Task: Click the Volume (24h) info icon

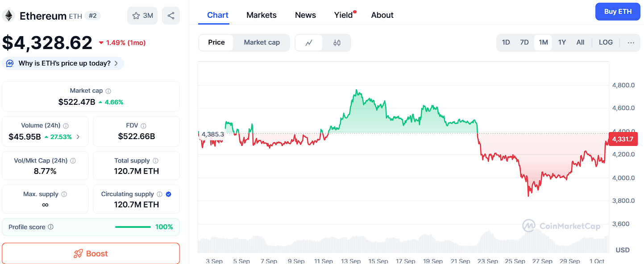Action: pos(66,126)
